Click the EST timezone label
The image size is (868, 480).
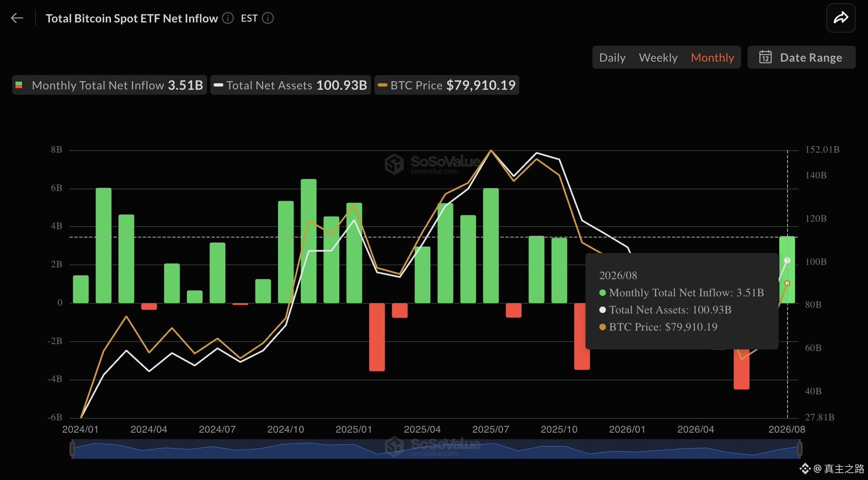[x=249, y=18]
